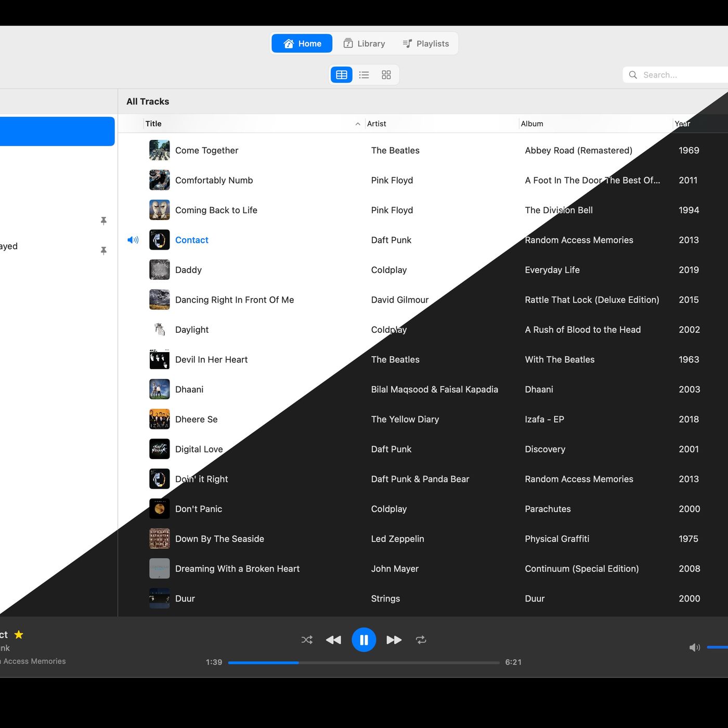Toggle repeat mode
Image resolution: width=728 pixels, height=728 pixels.
(421, 640)
